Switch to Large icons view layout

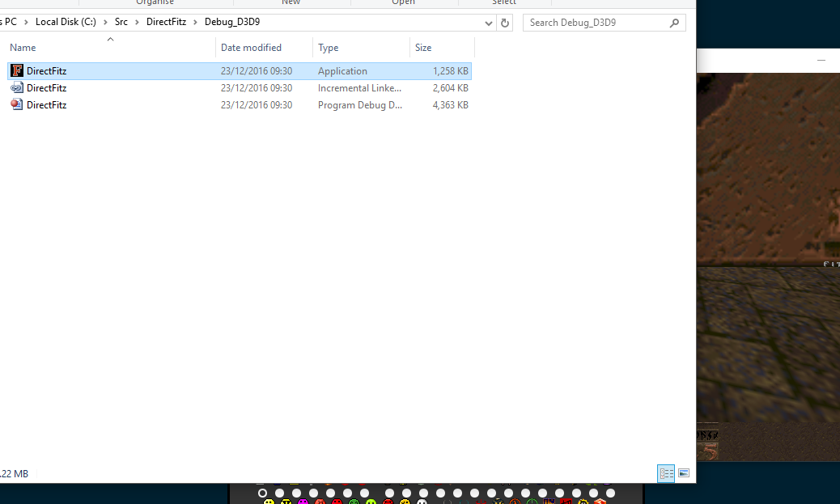(x=684, y=473)
